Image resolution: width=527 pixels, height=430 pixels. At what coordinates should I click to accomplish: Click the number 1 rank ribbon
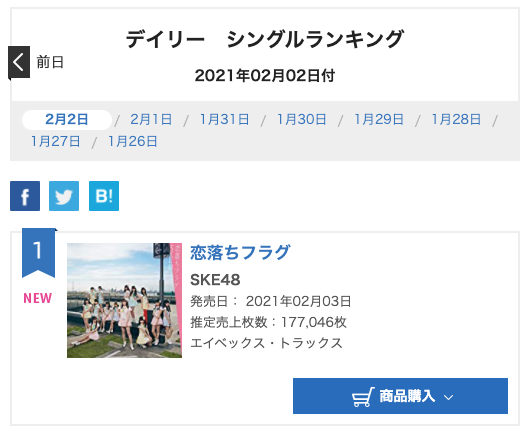tap(38, 252)
